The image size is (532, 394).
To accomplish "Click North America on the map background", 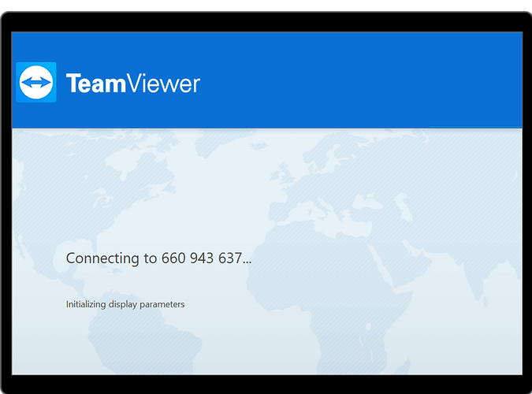I will click(x=102, y=190).
